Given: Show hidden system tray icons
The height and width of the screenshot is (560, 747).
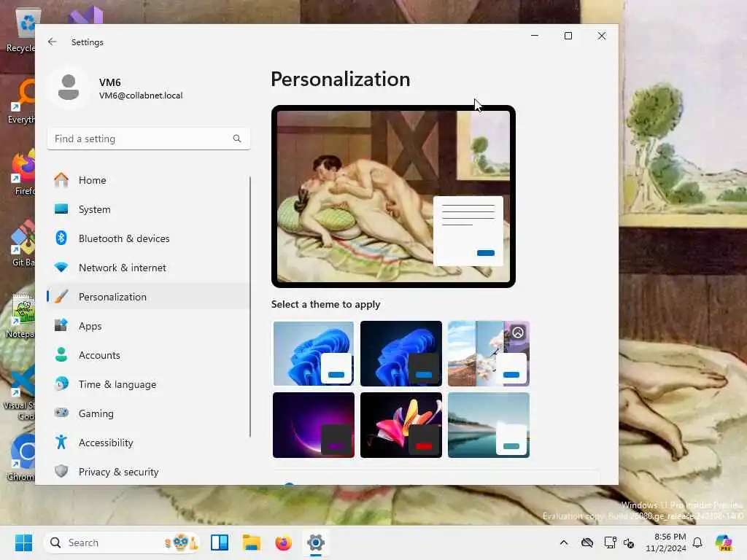Looking at the screenshot, I should tap(564, 542).
